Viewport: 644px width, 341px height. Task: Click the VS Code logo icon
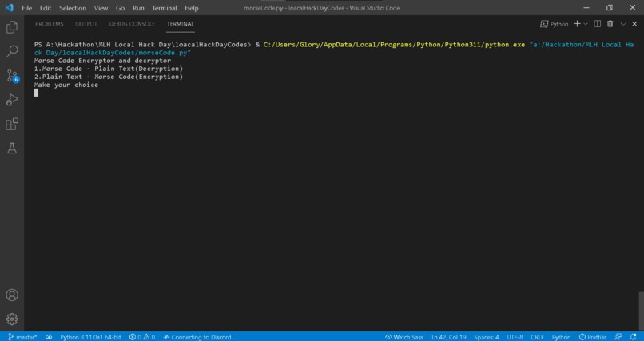coord(9,8)
